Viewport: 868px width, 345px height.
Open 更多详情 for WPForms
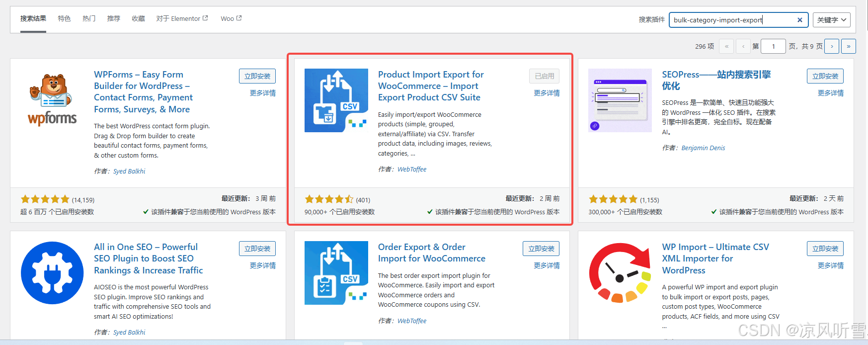coord(263,93)
